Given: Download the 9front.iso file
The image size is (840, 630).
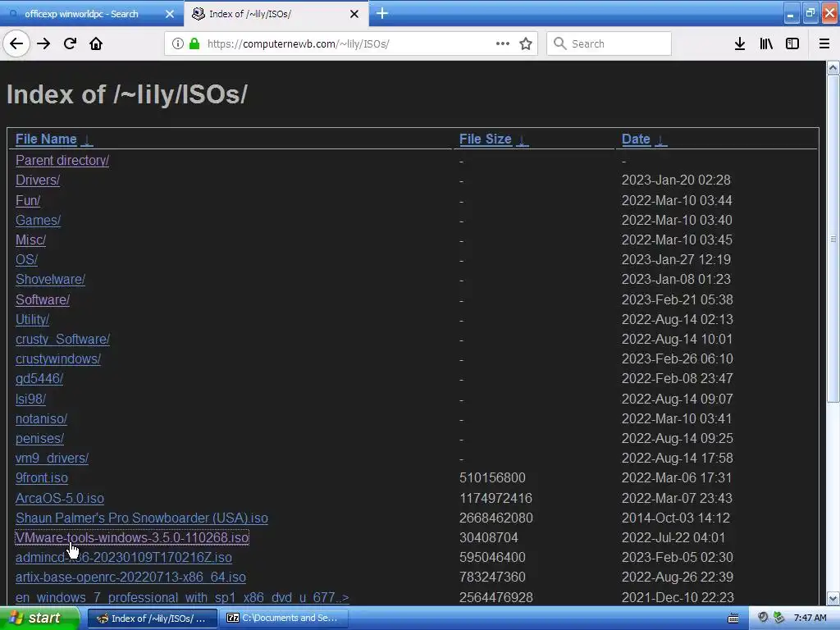Looking at the screenshot, I should click(42, 478).
